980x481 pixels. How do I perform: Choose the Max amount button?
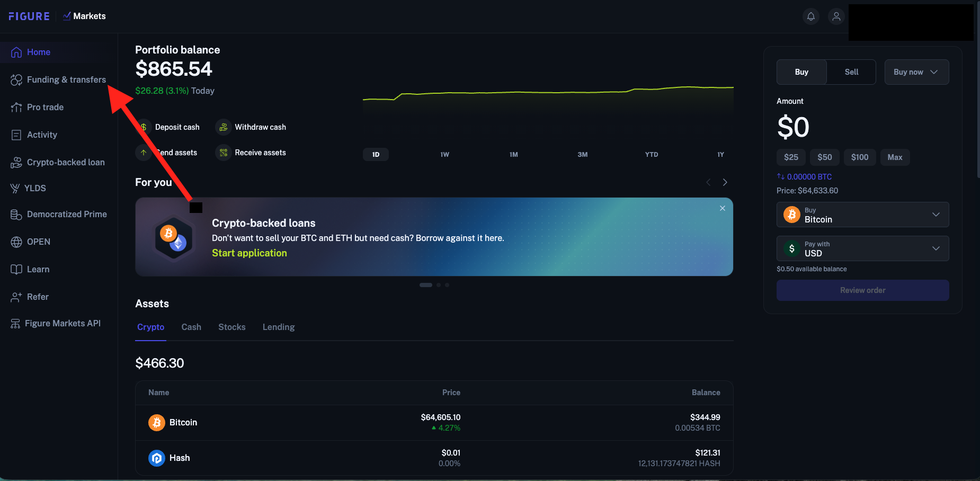[x=895, y=157]
